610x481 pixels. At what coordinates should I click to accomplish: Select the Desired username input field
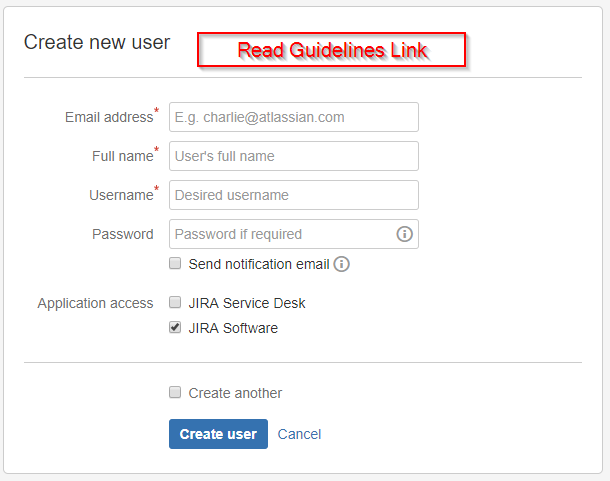[x=294, y=195]
